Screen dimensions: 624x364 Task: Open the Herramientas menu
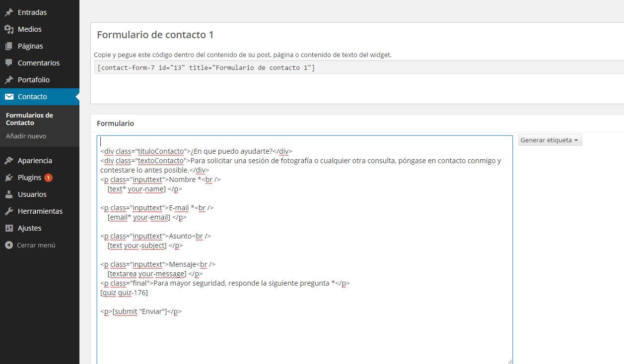tap(40, 211)
